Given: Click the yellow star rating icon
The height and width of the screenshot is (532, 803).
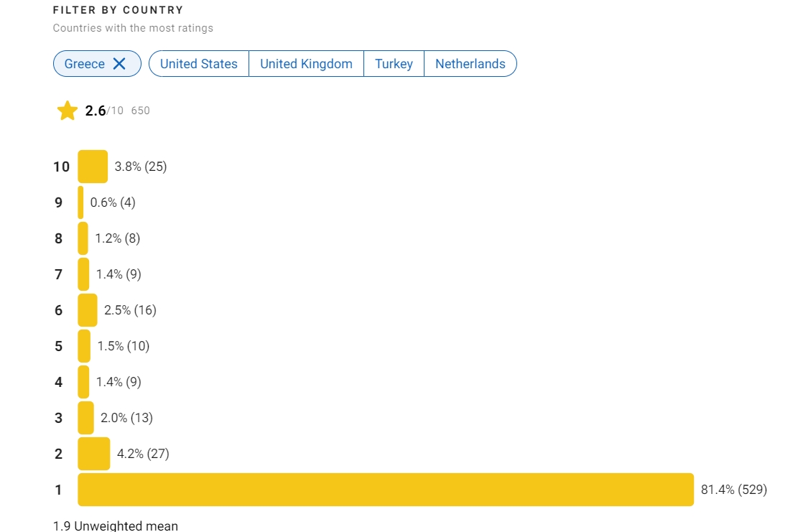Looking at the screenshot, I should [68, 111].
